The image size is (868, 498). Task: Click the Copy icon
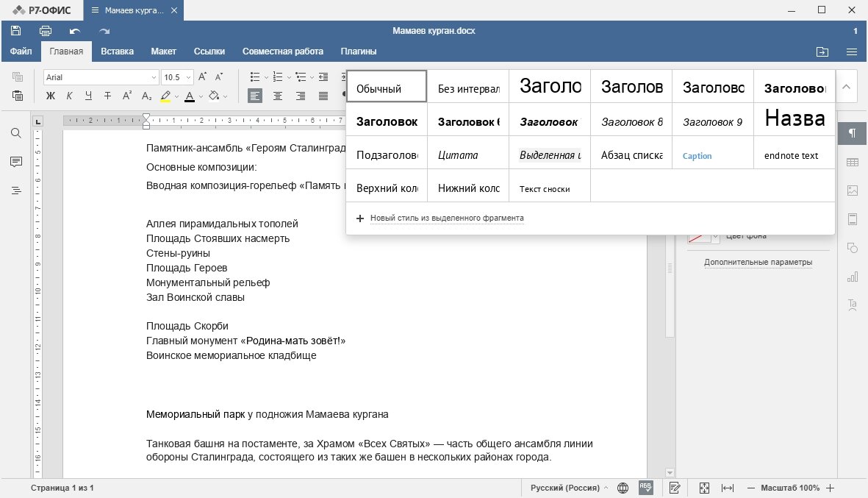[x=17, y=77]
